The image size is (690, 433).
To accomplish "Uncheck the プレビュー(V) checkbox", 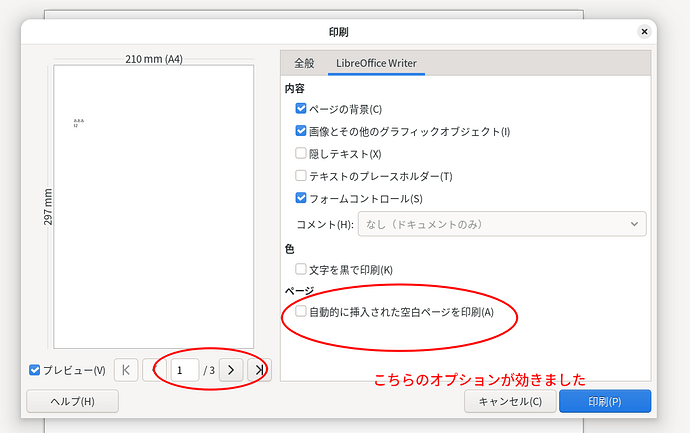I will point(34,370).
